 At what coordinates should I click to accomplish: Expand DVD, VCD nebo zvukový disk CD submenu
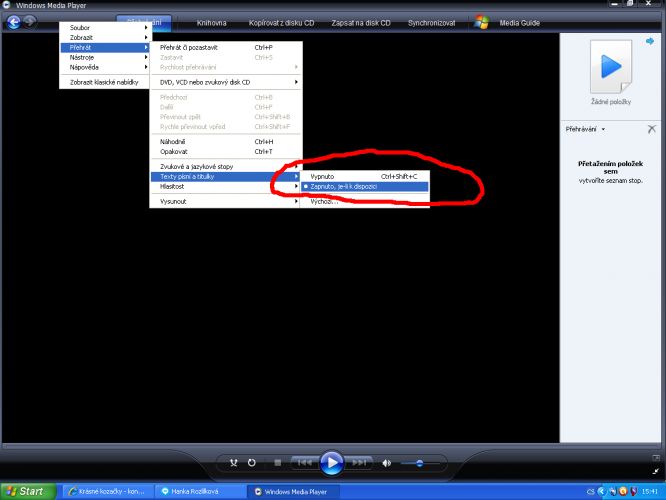[226, 82]
